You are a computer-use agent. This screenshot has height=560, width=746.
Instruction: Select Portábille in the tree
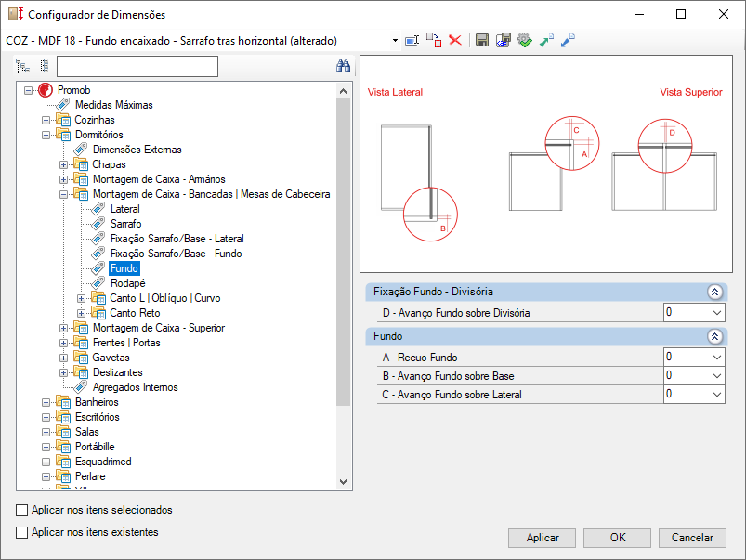click(x=95, y=447)
